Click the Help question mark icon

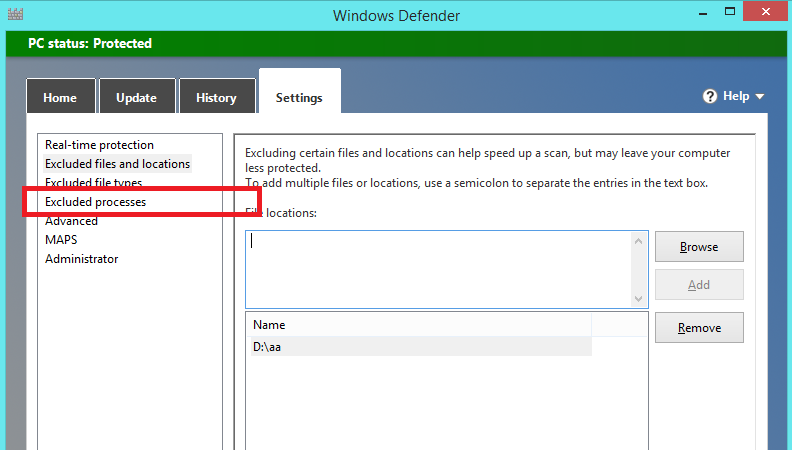(710, 96)
